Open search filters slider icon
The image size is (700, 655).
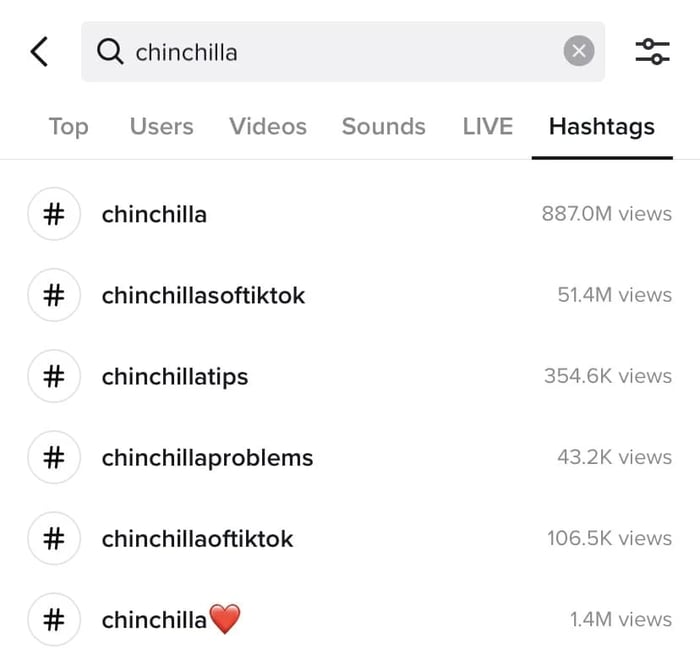pos(652,51)
